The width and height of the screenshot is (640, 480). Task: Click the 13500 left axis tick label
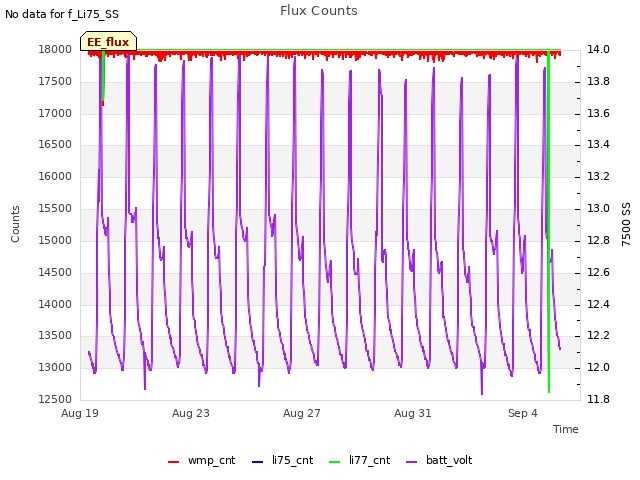[x=55, y=336]
